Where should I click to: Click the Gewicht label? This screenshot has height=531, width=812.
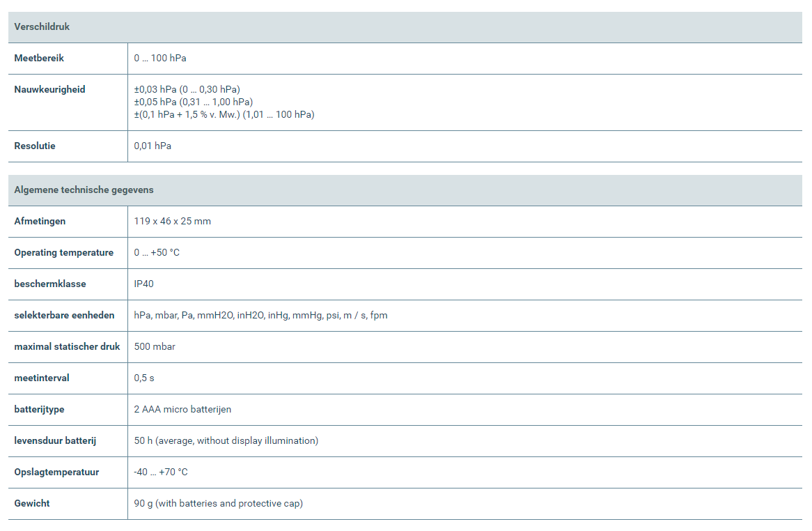tap(32, 504)
